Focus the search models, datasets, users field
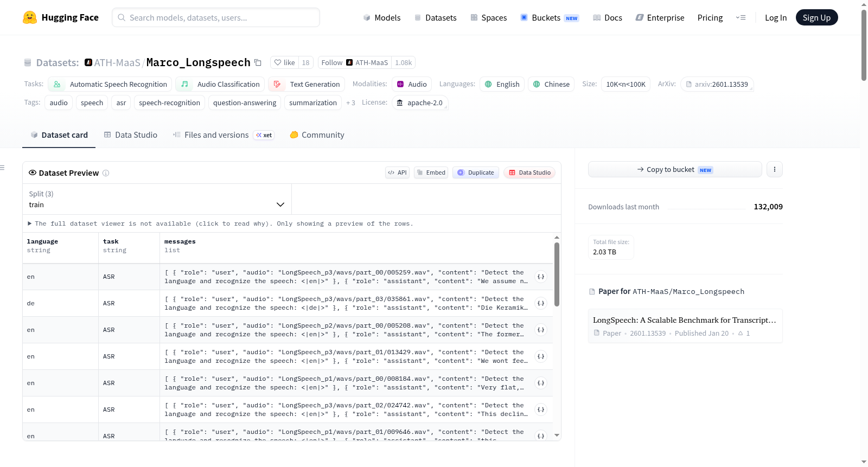Viewport: 868px width, 467px height. [216, 17]
